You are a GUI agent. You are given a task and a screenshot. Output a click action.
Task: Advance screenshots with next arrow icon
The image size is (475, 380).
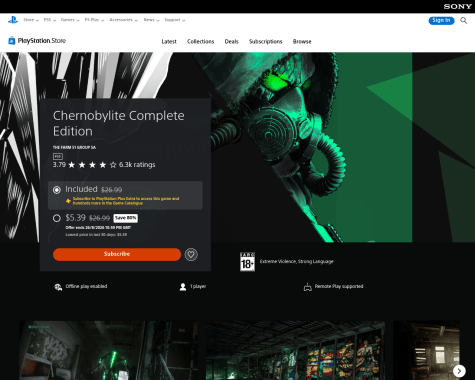pos(459,371)
